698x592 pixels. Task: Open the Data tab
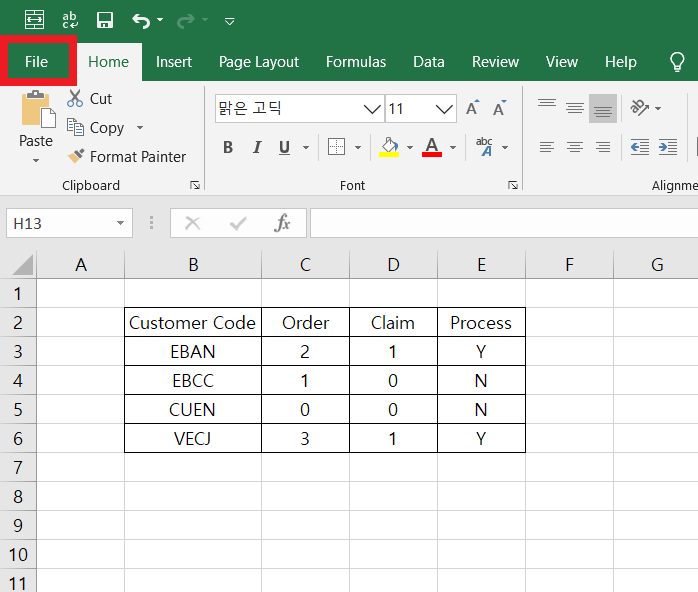pos(429,61)
